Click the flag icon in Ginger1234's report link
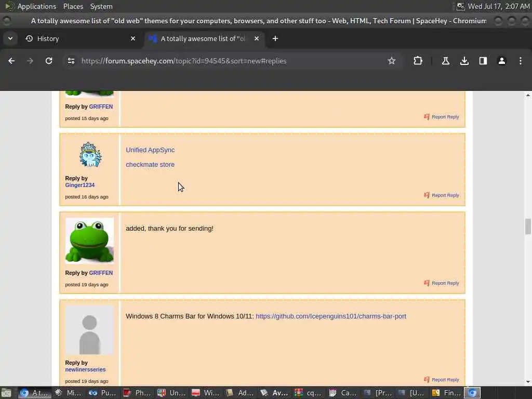 click(x=427, y=195)
